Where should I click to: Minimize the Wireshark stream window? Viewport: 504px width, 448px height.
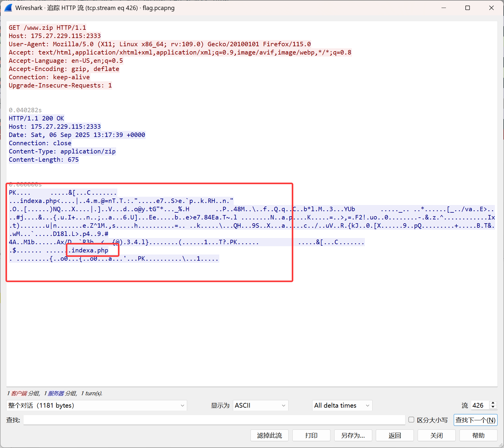(444, 8)
